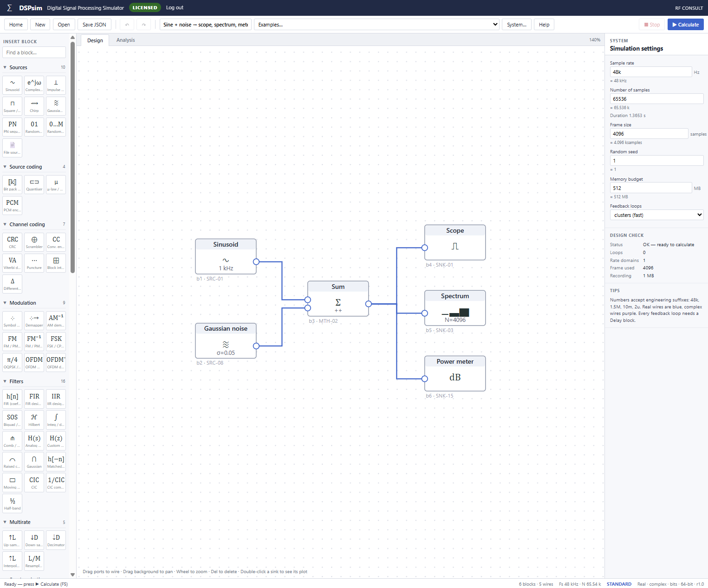Run the simulation with Calculate
This screenshot has height=588, width=708.
685,25
